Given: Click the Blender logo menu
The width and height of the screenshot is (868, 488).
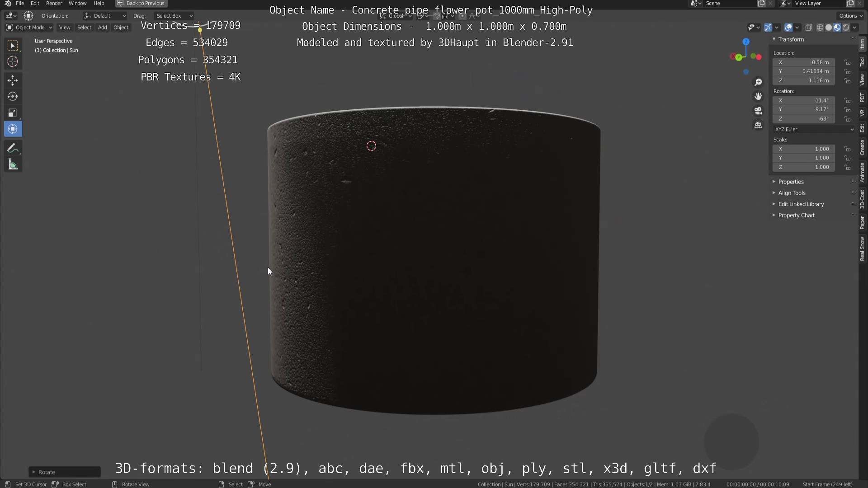Looking at the screenshot, I should pyautogui.click(x=8, y=3).
